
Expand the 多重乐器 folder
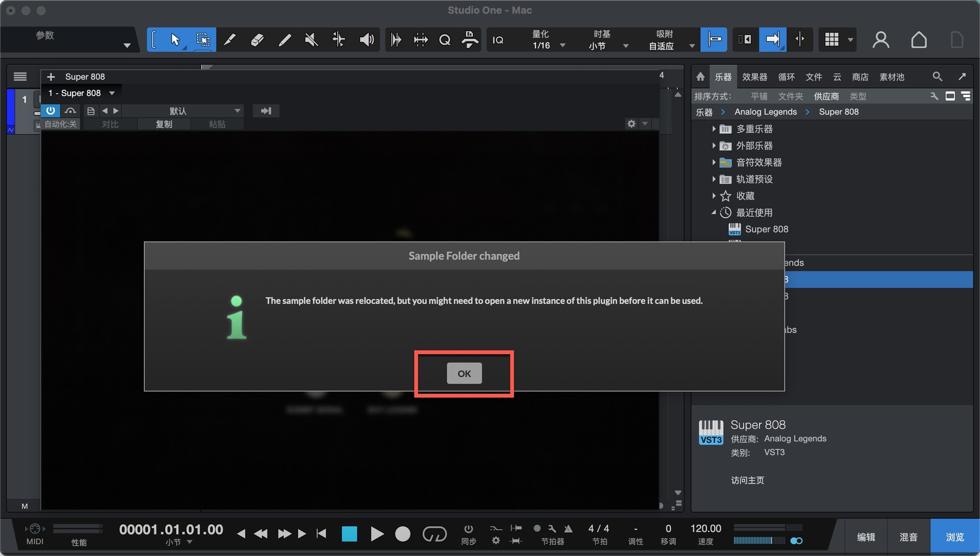714,129
